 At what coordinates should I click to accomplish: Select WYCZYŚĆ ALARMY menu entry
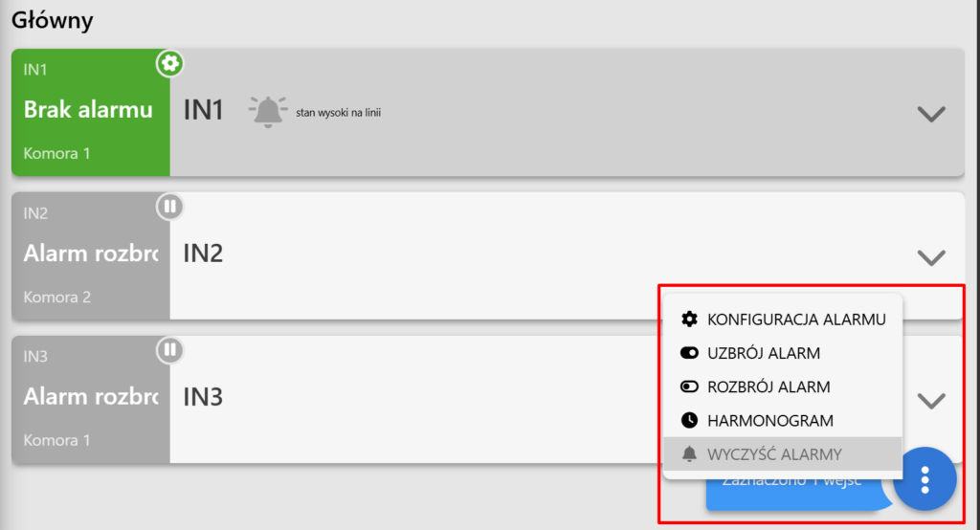pos(783,454)
